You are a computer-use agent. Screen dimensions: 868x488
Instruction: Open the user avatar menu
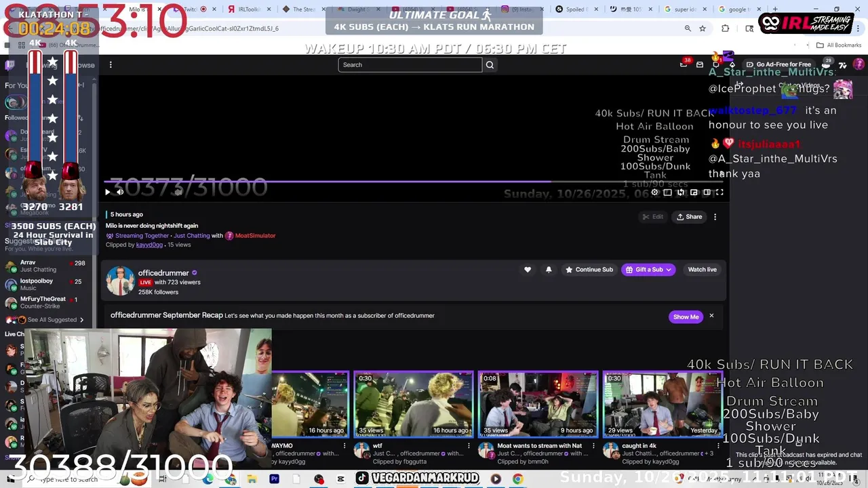coord(859,64)
